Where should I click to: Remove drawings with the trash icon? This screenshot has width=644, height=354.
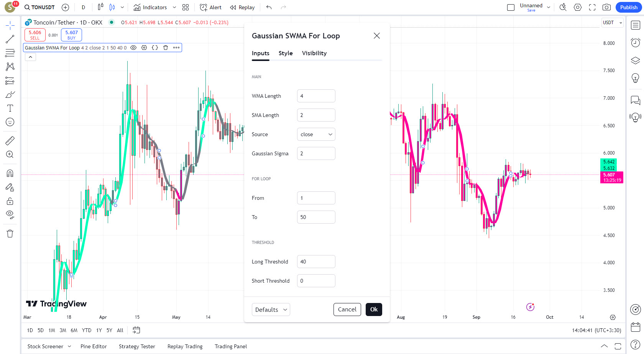click(10, 234)
